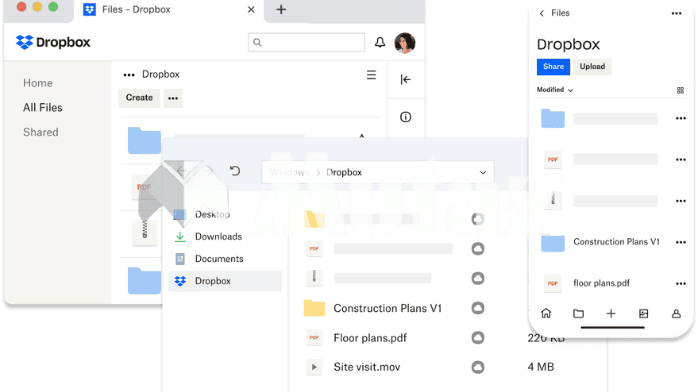Tap the Home icon in the mobile bottom bar
This screenshot has width=698, height=392.
pos(546,314)
